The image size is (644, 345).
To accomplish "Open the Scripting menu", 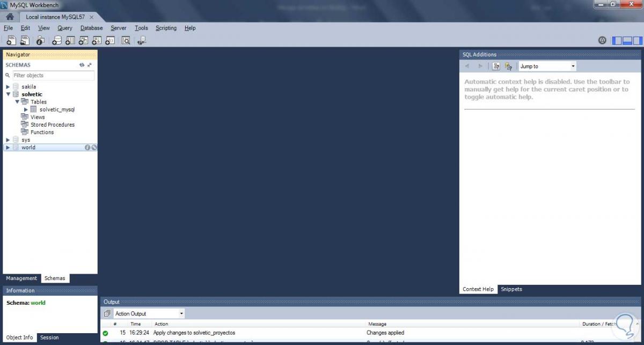I will pyautogui.click(x=166, y=28).
